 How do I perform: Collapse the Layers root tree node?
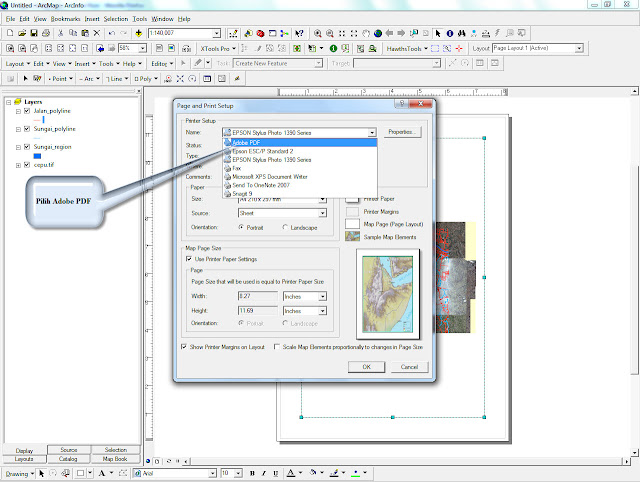9,102
